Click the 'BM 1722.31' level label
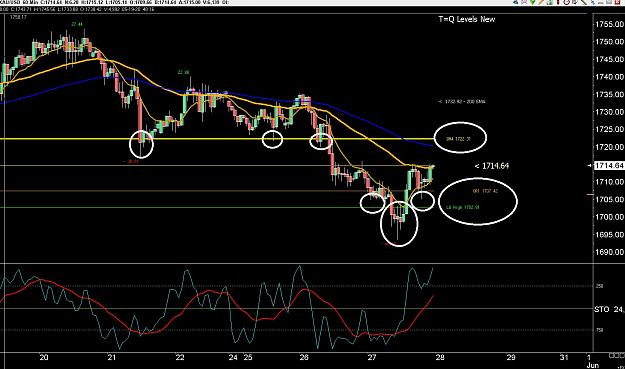 tap(458, 139)
